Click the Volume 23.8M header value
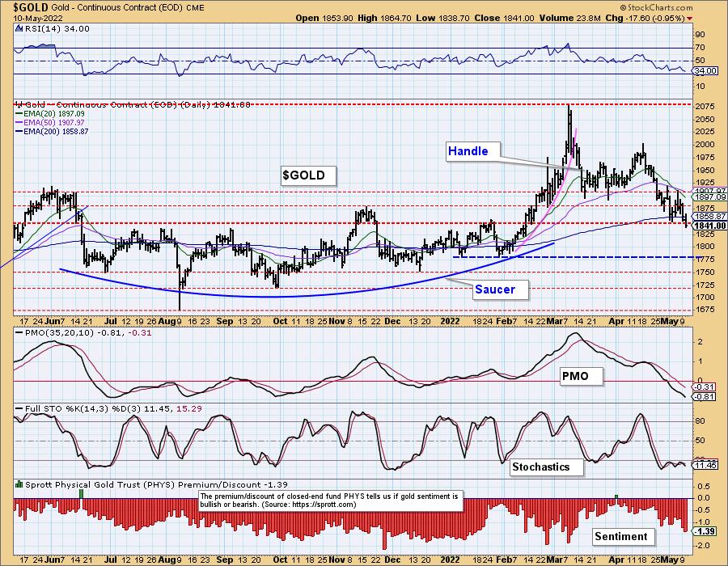Image resolution: width=728 pixels, height=566 pixels. [570, 18]
